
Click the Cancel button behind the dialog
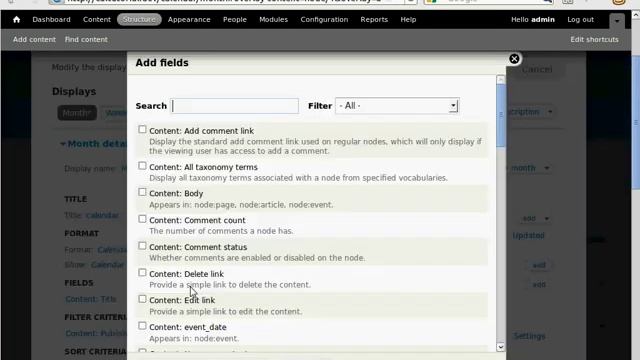[x=537, y=69]
